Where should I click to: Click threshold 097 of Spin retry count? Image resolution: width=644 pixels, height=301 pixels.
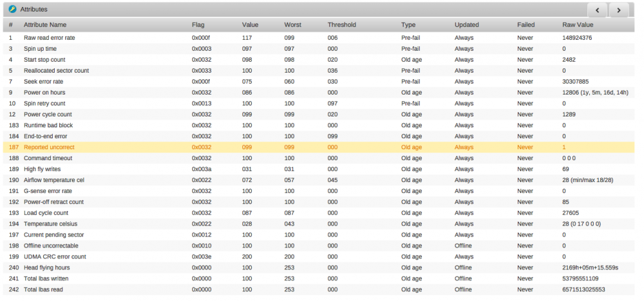tap(333, 104)
